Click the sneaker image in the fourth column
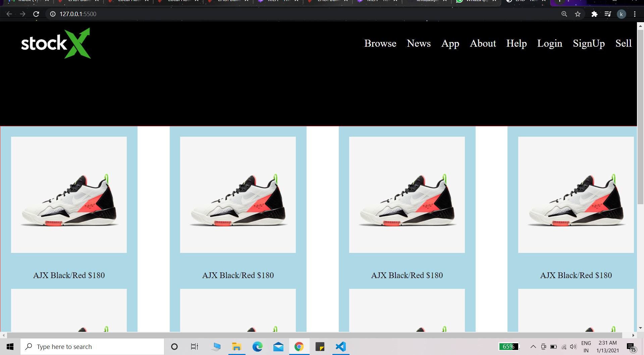The width and height of the screenshot is (644, 355). (576, 195)
